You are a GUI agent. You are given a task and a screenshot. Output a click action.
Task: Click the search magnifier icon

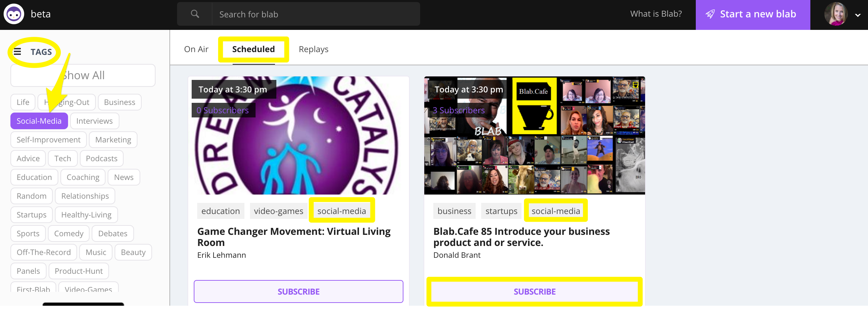(x=195, y=14)
